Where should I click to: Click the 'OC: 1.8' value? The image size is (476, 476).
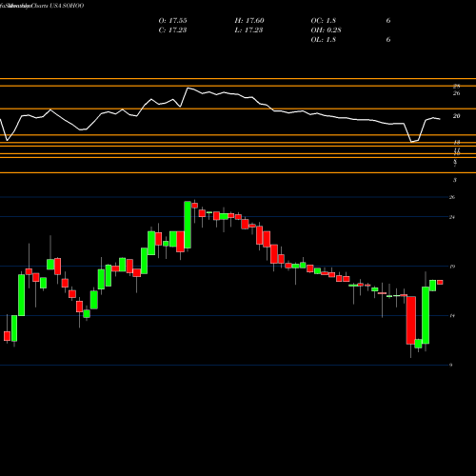[x=323, y=21]
